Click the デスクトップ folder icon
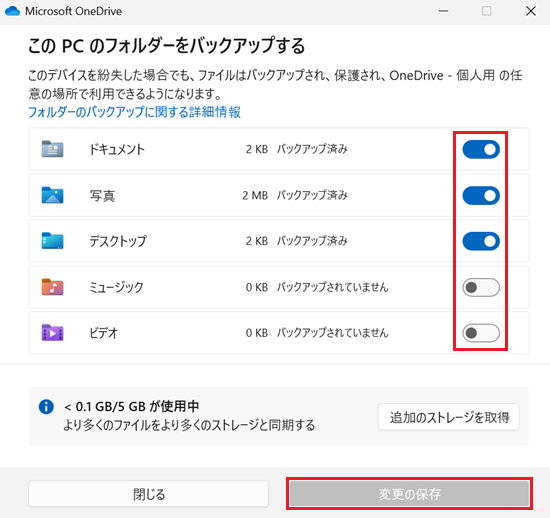 52,241
